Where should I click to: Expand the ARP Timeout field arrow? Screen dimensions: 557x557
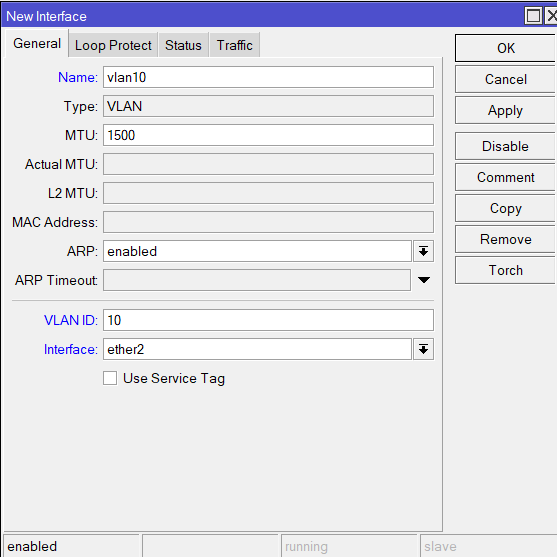click(424, 280)
